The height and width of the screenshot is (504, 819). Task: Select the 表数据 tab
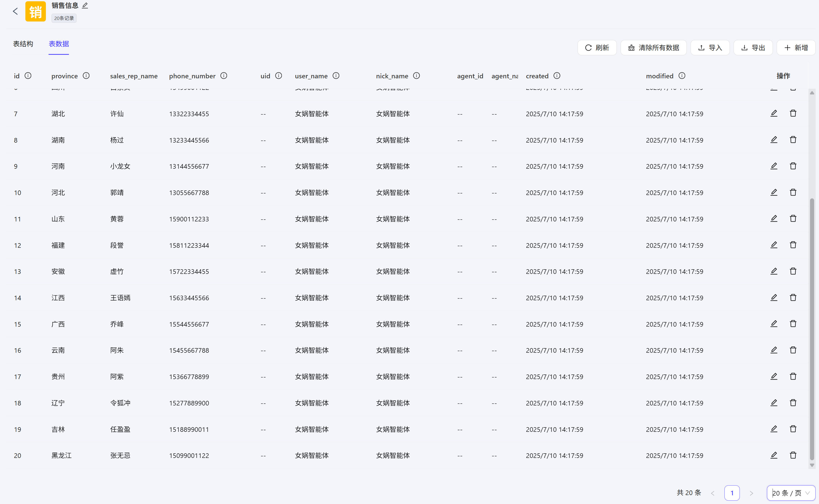pyautogui.click(x=59, y=44)
